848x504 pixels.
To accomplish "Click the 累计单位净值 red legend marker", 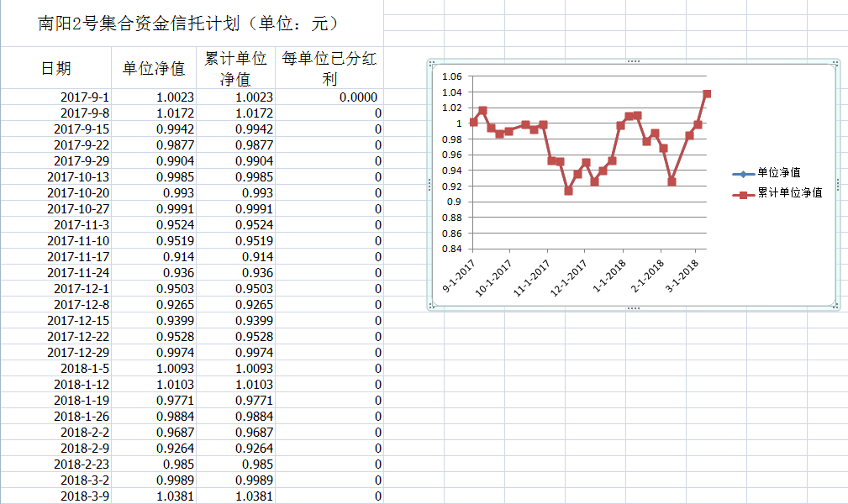I will (744, 193).
